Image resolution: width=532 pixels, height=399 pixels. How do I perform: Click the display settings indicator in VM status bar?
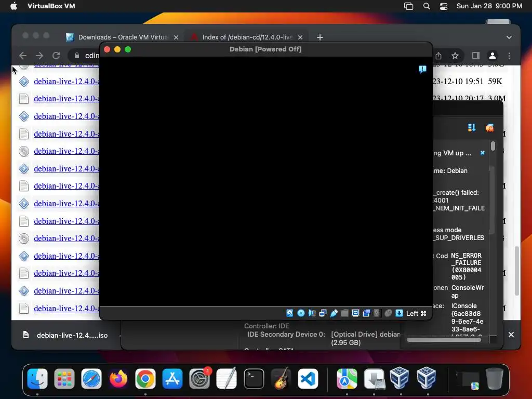pyautogui.click(x=355, y=313)
